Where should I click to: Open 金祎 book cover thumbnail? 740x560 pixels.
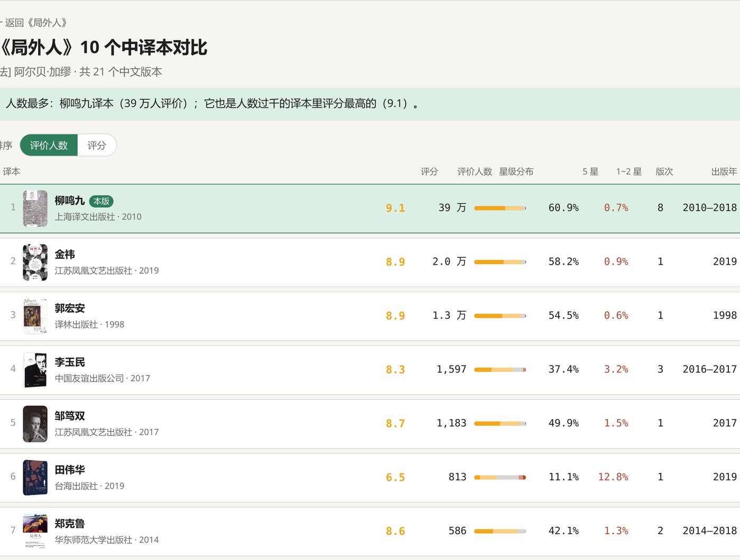click(x=35, y=263)
